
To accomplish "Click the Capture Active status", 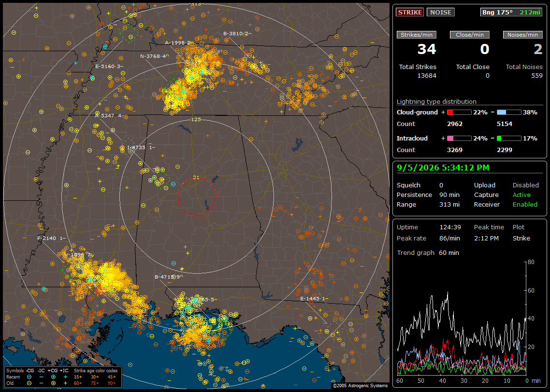I will (x=521, y=195).
